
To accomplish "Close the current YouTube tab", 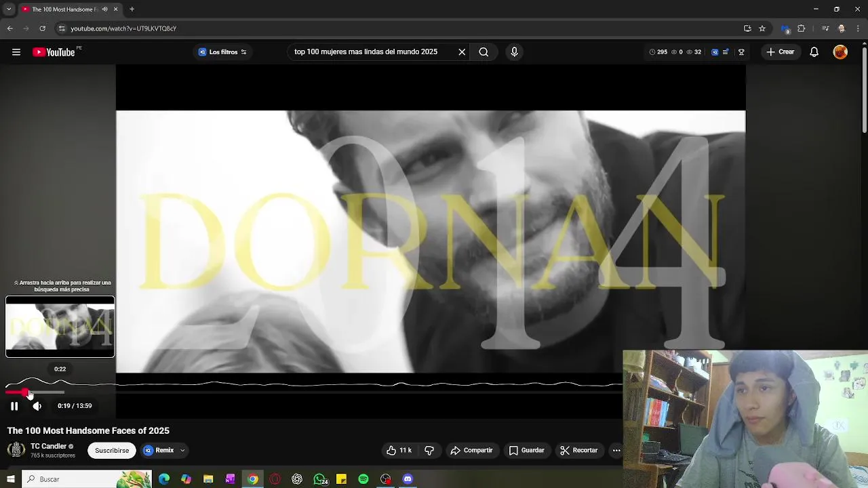I will click(115, 9).
